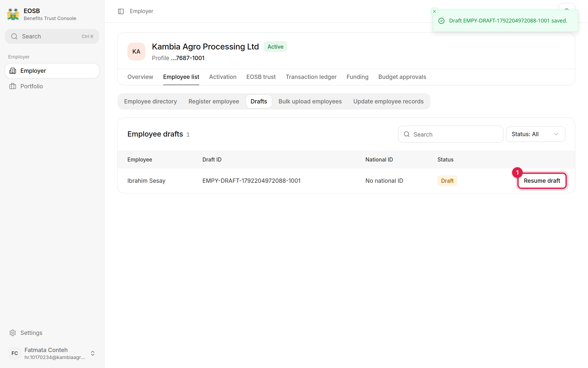The image size is (588, 368).
Task: Click the No national ID cell
Action: coord(384,181)
